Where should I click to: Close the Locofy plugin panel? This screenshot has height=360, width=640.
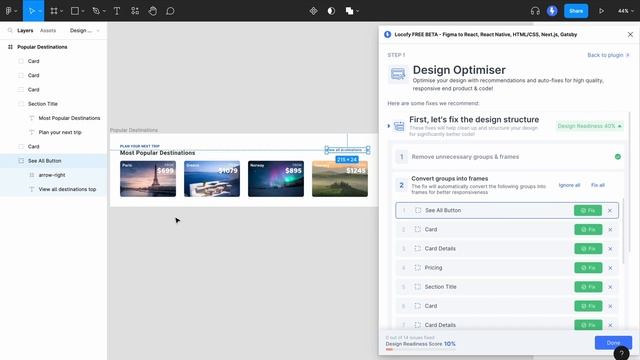630,35
